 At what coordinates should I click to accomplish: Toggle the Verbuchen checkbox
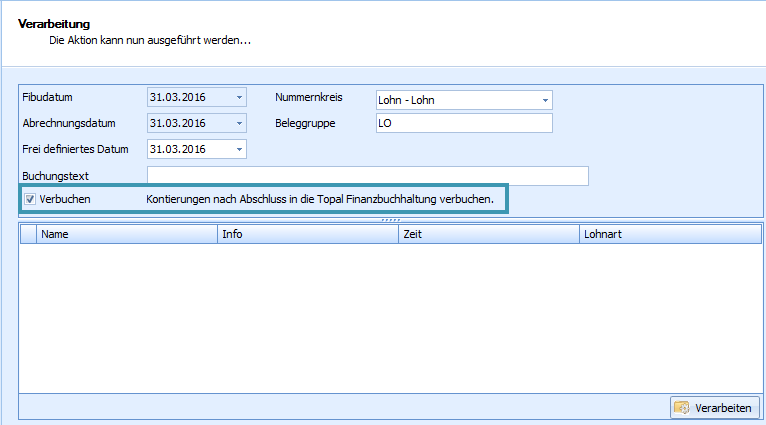point(30,199)
